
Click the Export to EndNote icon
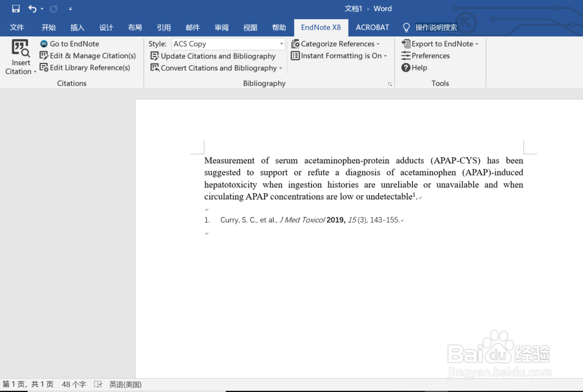[406, 44]
